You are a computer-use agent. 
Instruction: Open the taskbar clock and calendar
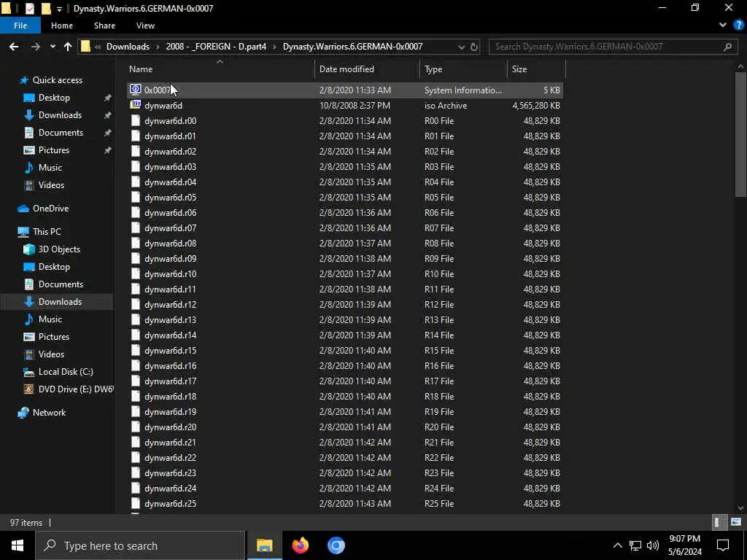point(684,545)
